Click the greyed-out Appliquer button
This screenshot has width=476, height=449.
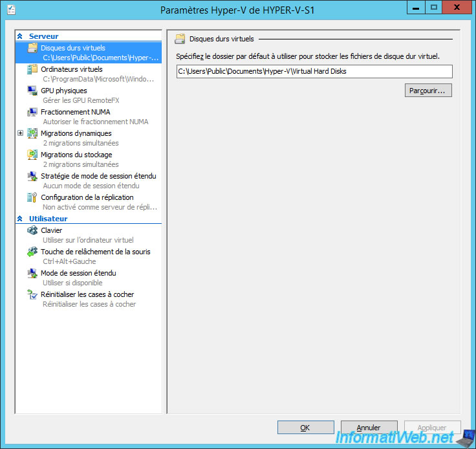[x=432, y=428]
